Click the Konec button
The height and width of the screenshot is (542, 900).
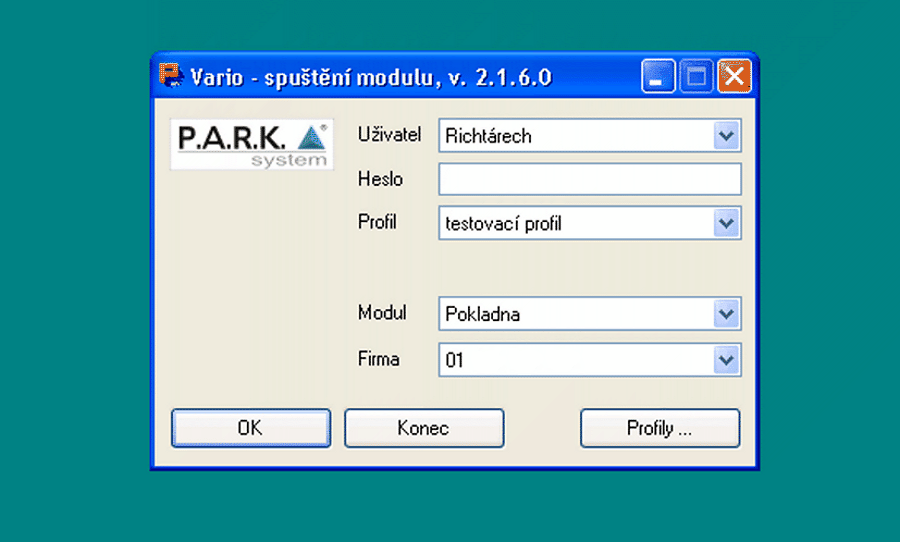424,428
